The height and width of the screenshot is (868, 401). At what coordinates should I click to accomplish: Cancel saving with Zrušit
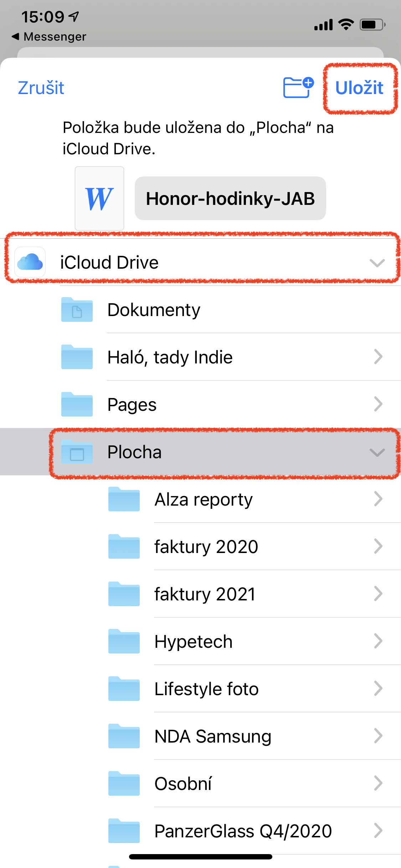(41, 88)
